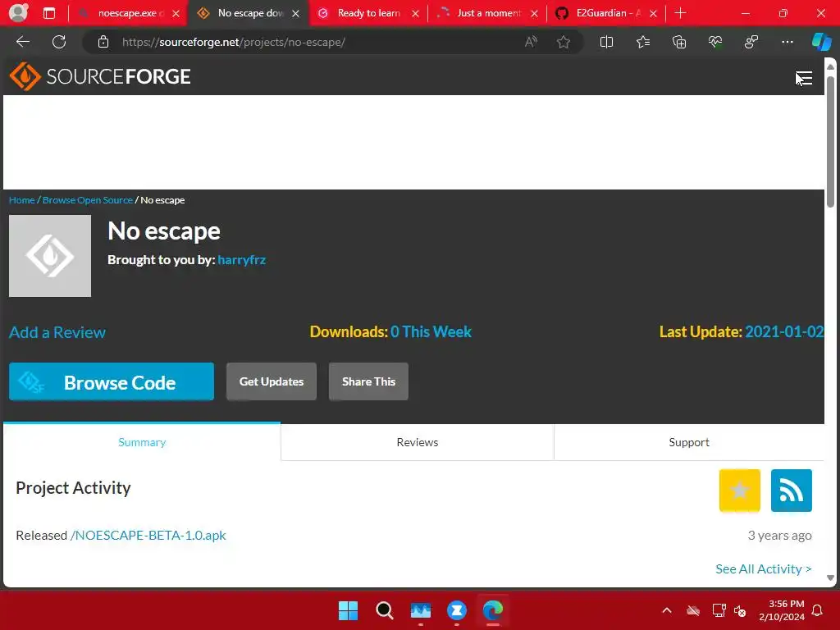Open NOESCAPE-BETA-1.0.apk release link

tap(148, 535)
